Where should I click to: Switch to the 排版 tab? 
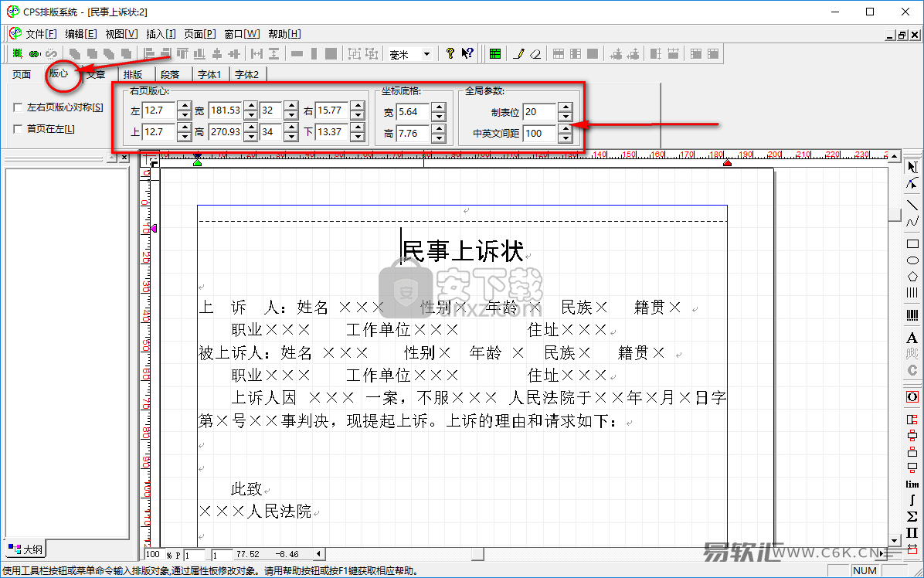point(133,74)
